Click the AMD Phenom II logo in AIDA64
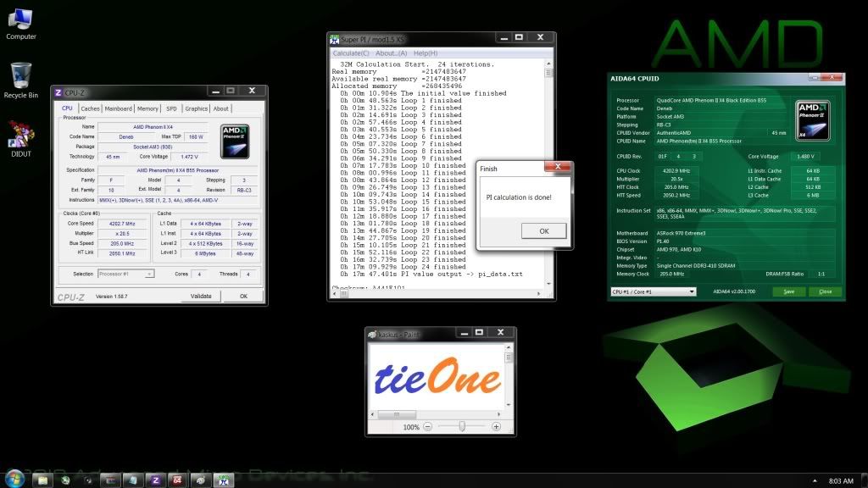This screenshot has height=488, width=868. pyautogui.click(x=813, y=120)
